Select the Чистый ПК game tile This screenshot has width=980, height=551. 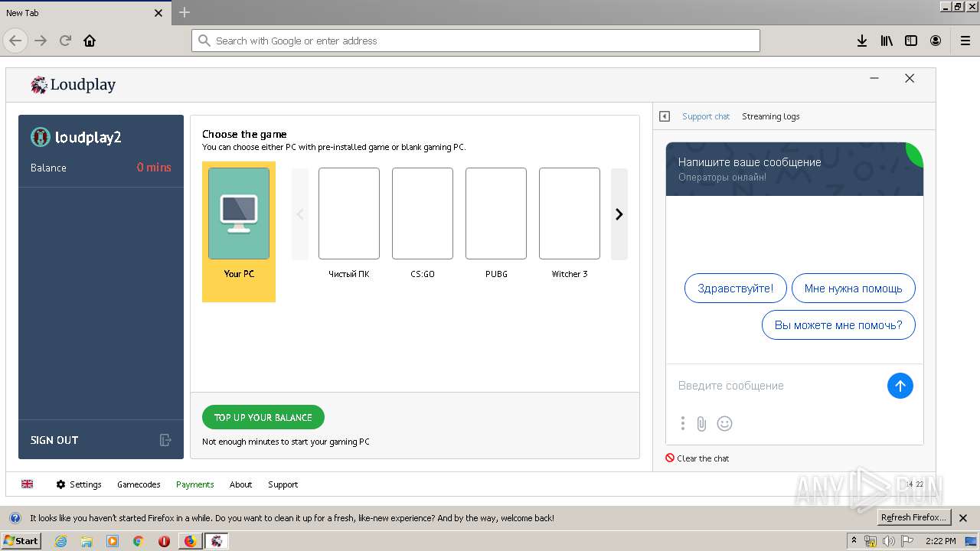coord(349,223)
